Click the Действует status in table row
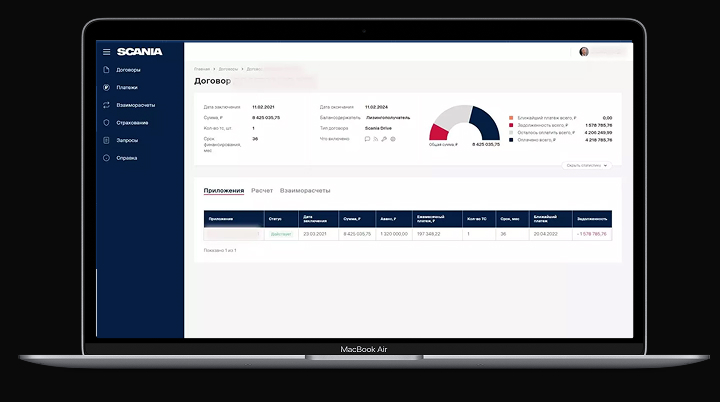The image size is (720, 402). tap(281, 234)
